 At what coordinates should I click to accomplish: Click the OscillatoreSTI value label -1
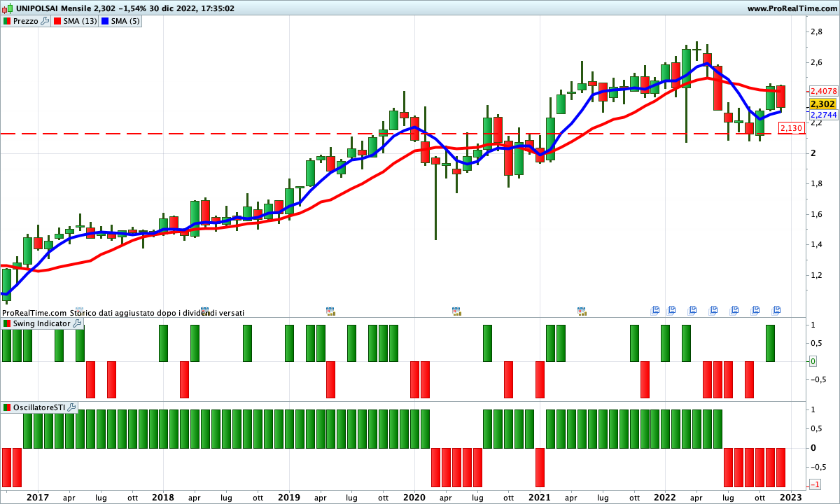815,485
